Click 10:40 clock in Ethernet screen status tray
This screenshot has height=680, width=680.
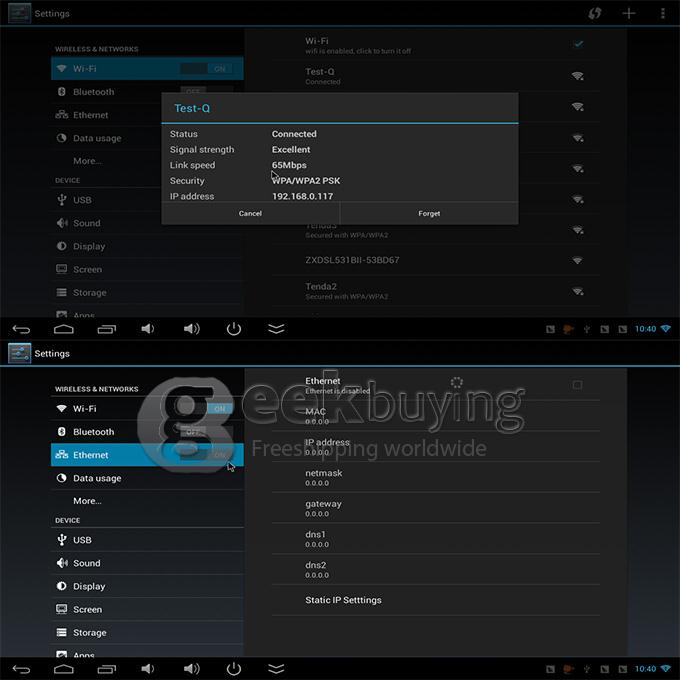[x=645, y=669]
